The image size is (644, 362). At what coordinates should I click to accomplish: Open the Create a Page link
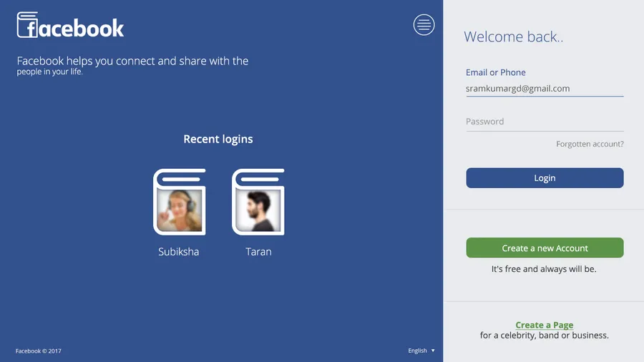545,325
